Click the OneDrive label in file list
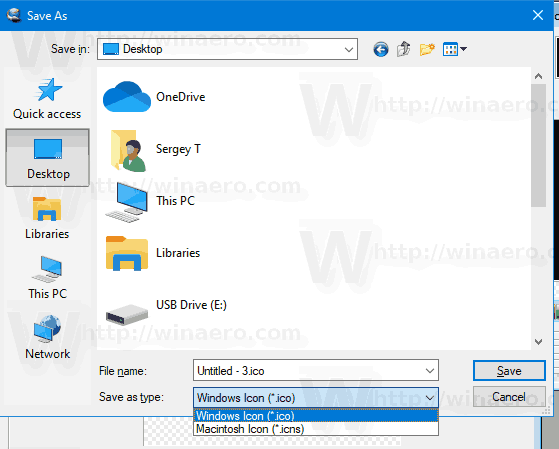 tap(180, 97)
